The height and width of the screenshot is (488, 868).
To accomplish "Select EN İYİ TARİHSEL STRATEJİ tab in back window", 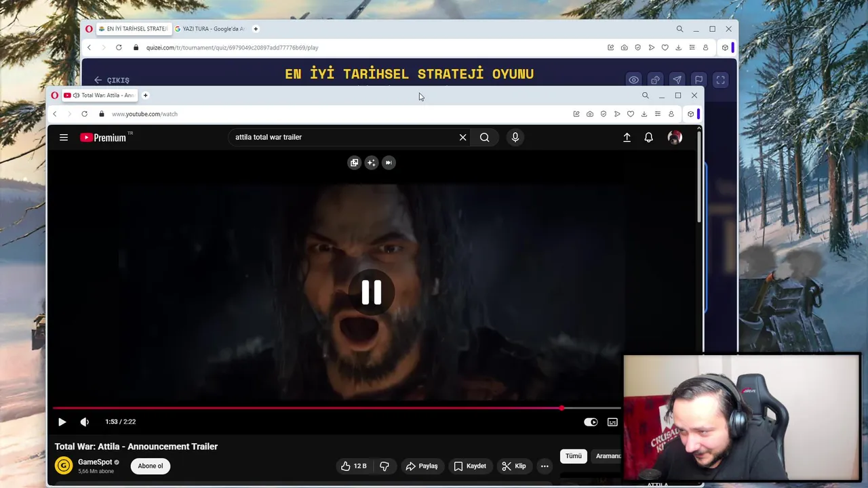I will pyautogui.click(x=133, y=29).
